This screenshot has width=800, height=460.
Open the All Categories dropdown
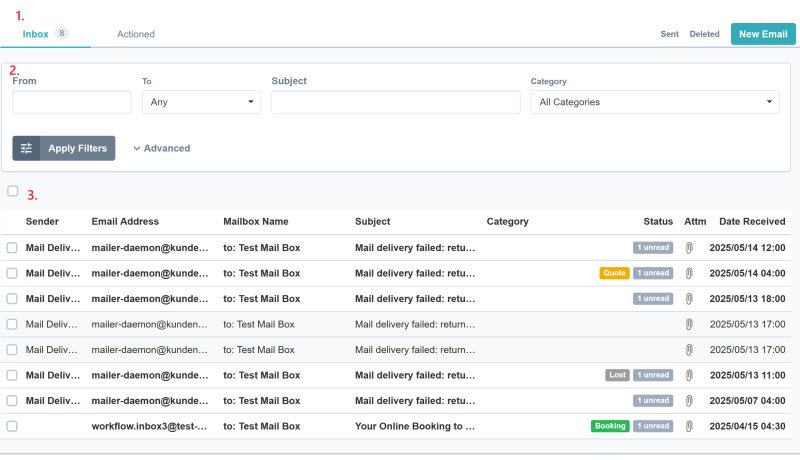pos(654,102)
